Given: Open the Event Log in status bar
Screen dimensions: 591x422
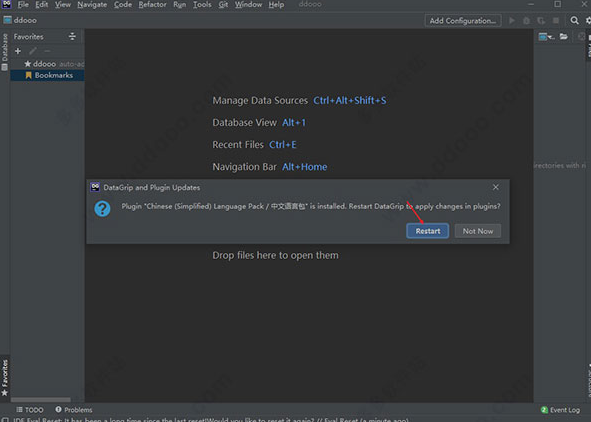Looking at the screenshot, I should coord(560,410).
